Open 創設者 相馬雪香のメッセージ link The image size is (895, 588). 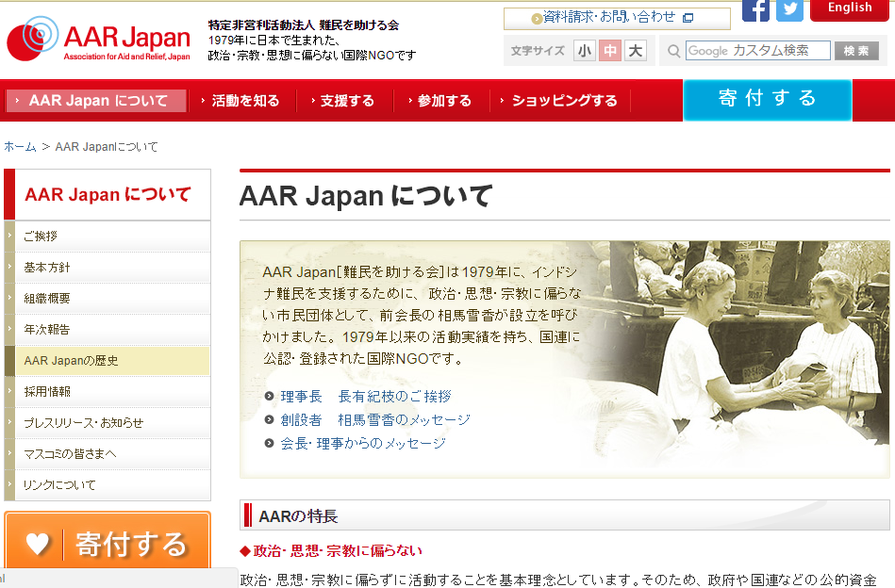coord(375,419)
